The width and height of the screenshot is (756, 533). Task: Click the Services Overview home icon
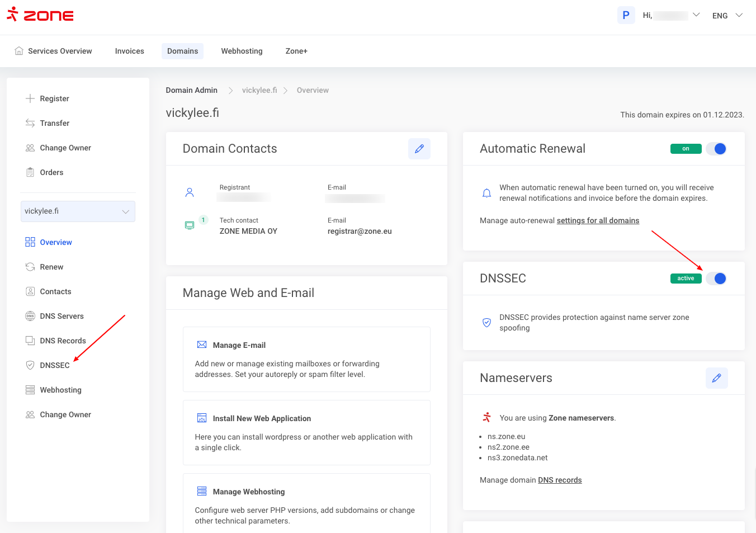point(19,51)
